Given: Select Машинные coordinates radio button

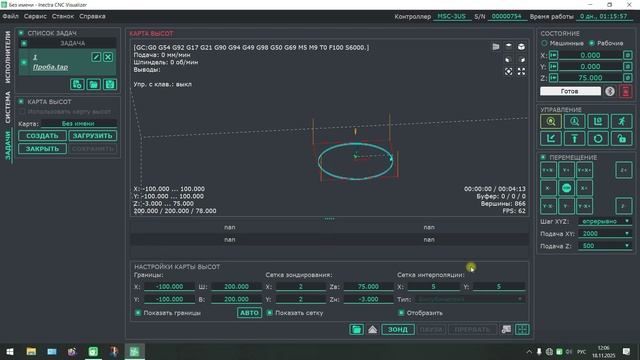Looking at the screenshot, I should 544,43.
